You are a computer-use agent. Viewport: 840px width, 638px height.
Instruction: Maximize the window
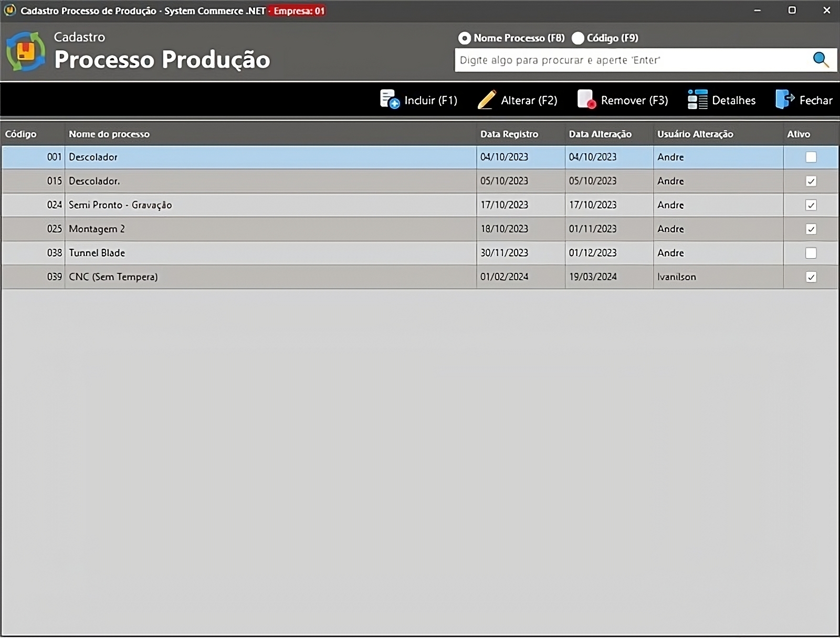[792, 10]
